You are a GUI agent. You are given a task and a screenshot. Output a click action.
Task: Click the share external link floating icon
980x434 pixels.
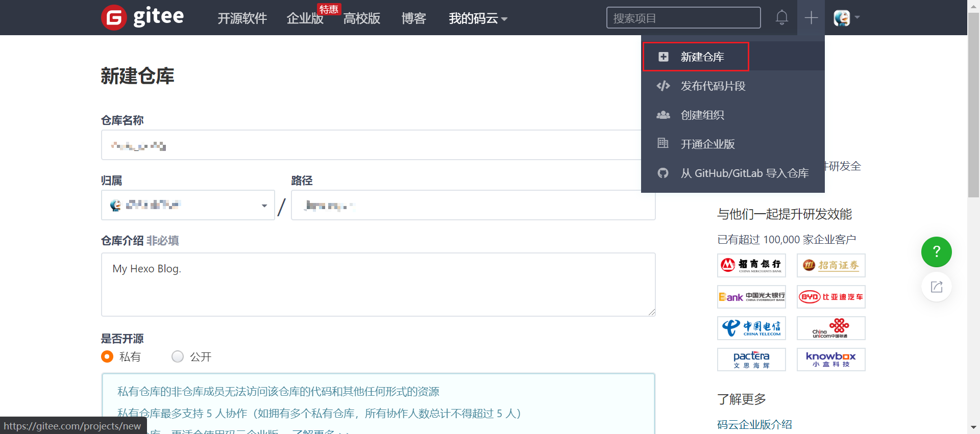coord(936,287)
